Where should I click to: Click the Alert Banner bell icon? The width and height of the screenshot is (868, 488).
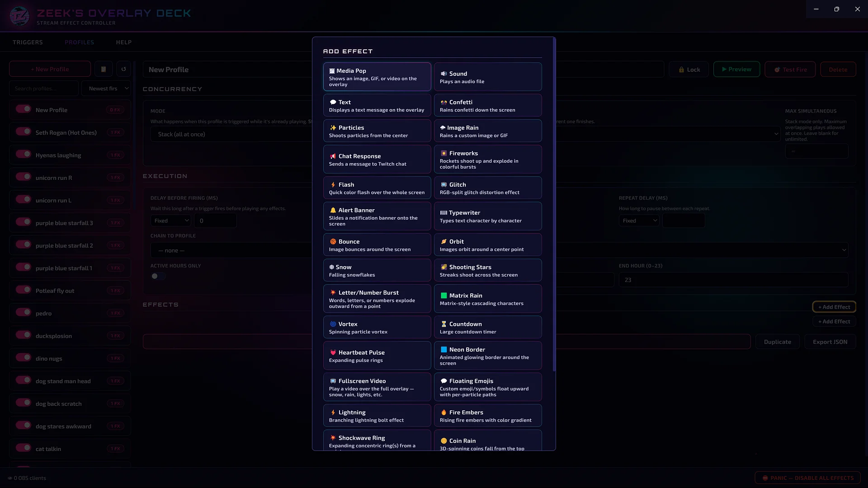333,211
